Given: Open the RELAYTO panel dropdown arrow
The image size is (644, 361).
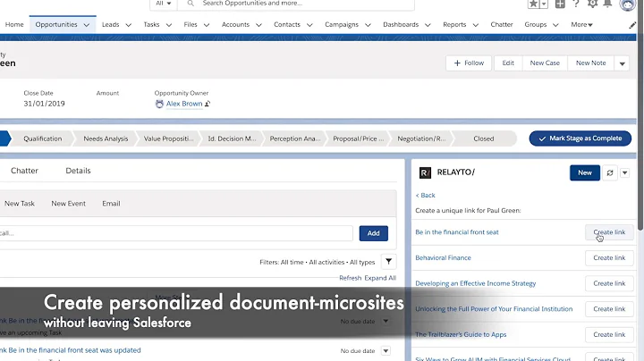Looking at the screenshot, I should coord(624,172).
